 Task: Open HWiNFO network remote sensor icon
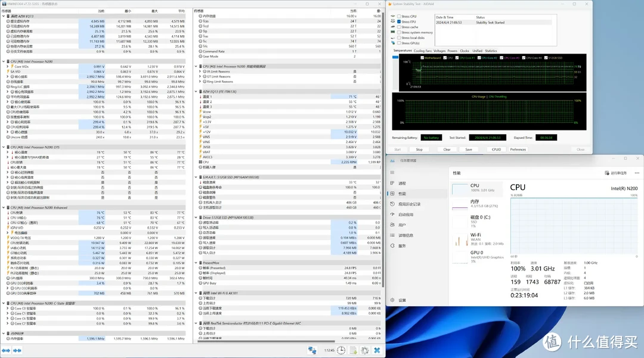[312, 350]
